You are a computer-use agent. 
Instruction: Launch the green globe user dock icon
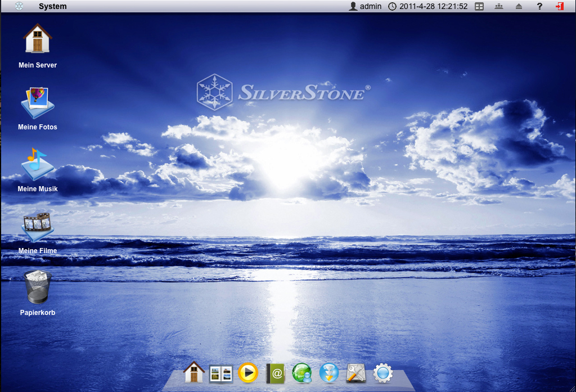click(302, 373)
